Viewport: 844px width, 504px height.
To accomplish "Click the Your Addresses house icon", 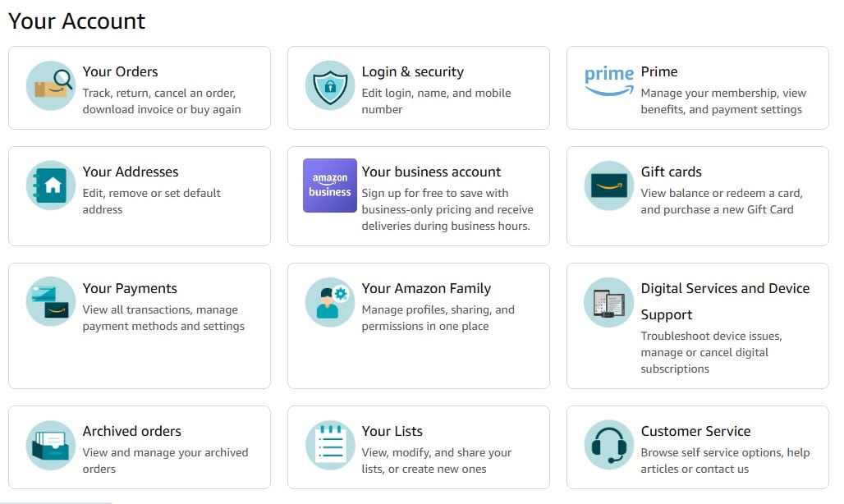I will point(51,186).
